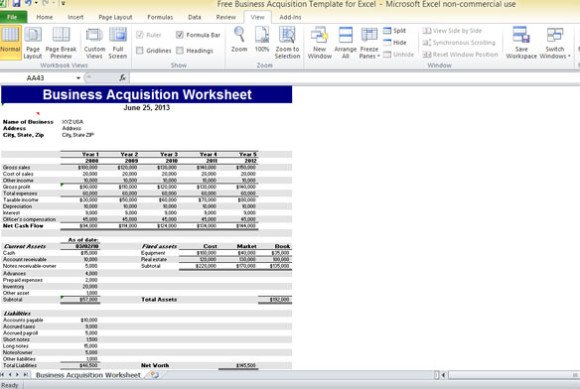
Task: Click the horizontal scrollbar left arrow
Action: point(444,375)
